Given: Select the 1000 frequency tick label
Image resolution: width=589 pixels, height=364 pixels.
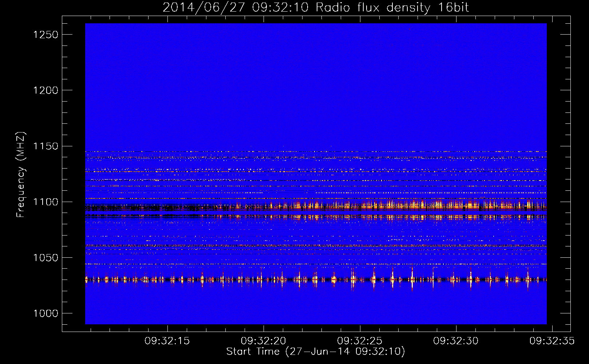Looking at the screenshot, I should pyautogui.click(x=46, y=313).
